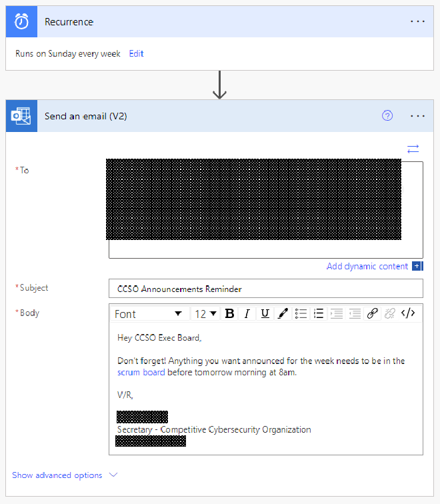Edit the weekly recurrence schedule

[x=136, y=54]
